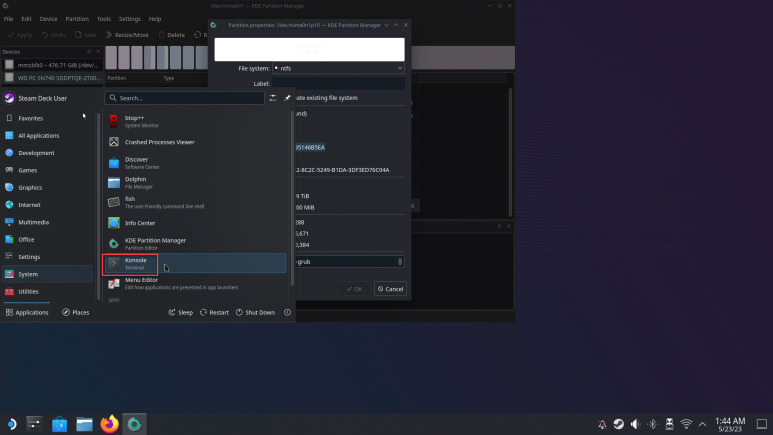The image size is (773, 435).
Task: Show All Applications category
Action: (47, 136)
